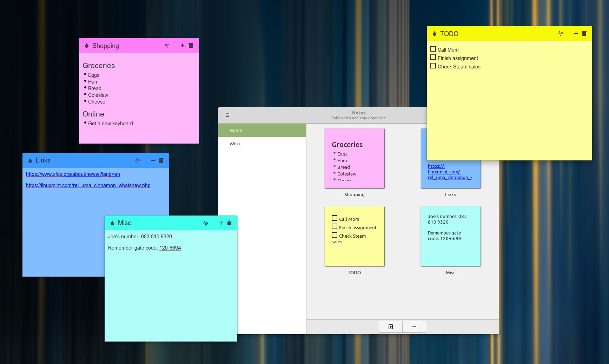This screenshot has height=364, width=609.
Task: Select the Misc note thumbnail in manager
Action: 450,236
